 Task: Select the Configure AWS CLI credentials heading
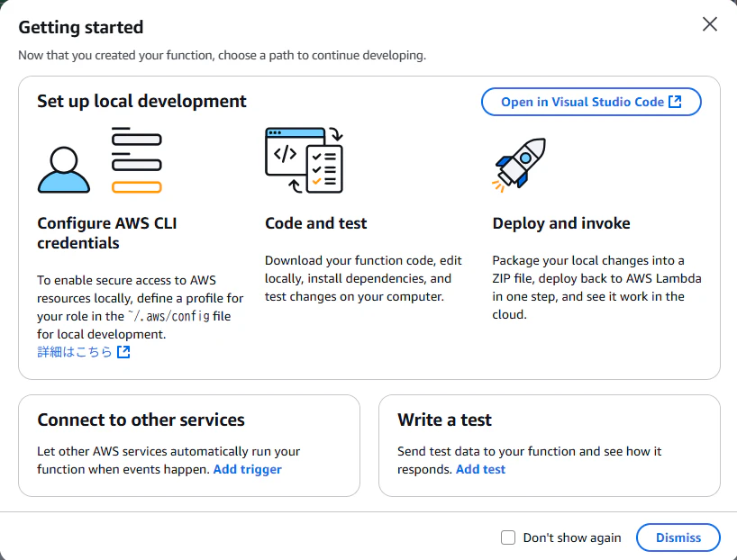(x=107, y=233)
